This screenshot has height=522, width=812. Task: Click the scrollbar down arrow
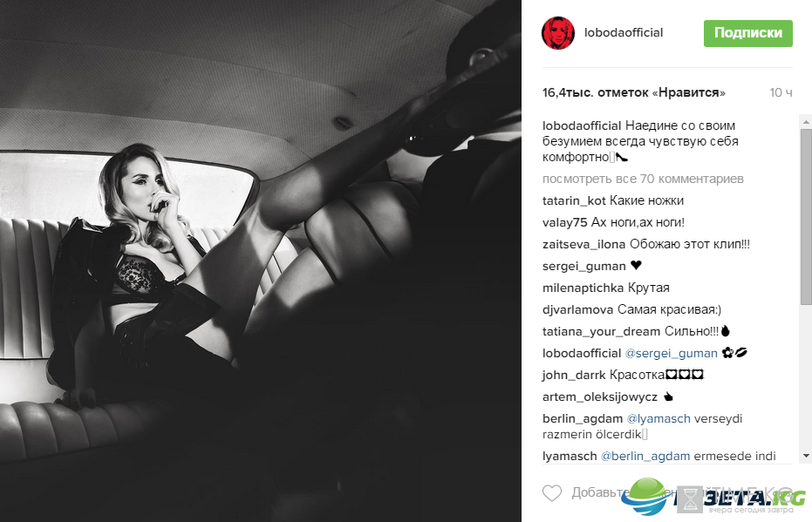(806, 455)
